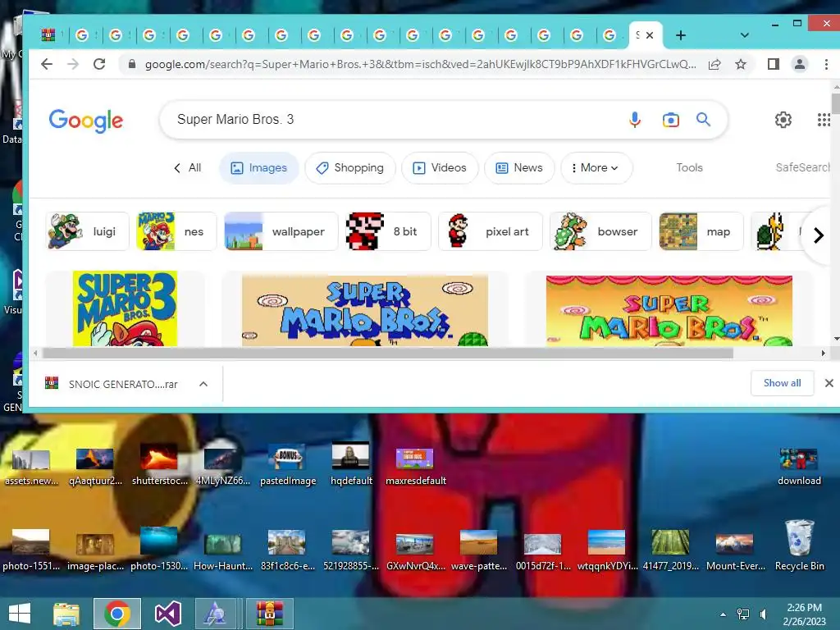Viewport: 840px width, 630px height.
Task: Select the Images filter tab
Action: [x=258, y=167]
